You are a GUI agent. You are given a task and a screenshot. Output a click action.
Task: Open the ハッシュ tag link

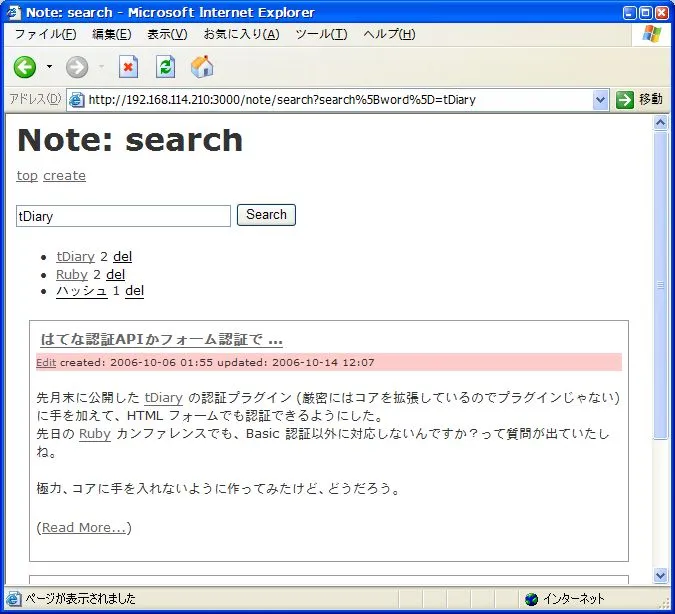click(x=82, y=291)
